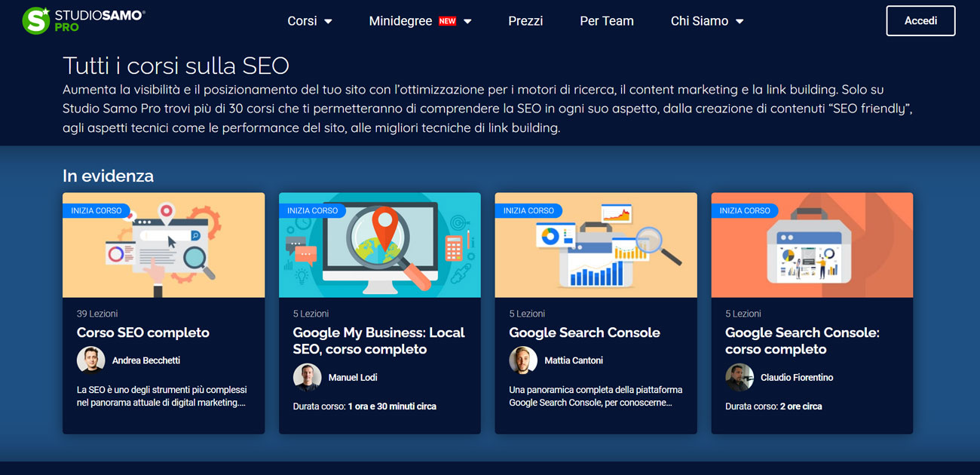Open Google My Business: Local SEO title link
The height and width of the screenshot is (475, 980).
click(x=379, y=341)
